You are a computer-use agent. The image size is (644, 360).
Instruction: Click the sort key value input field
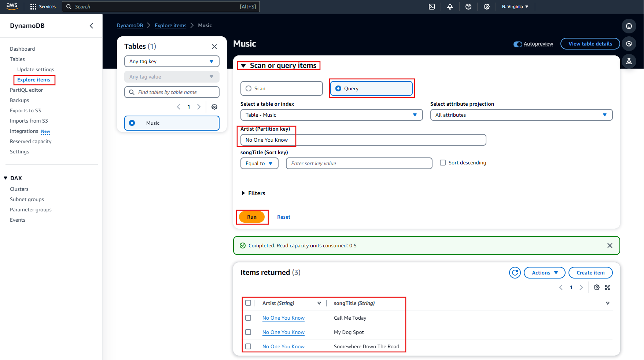pos(358,163)
